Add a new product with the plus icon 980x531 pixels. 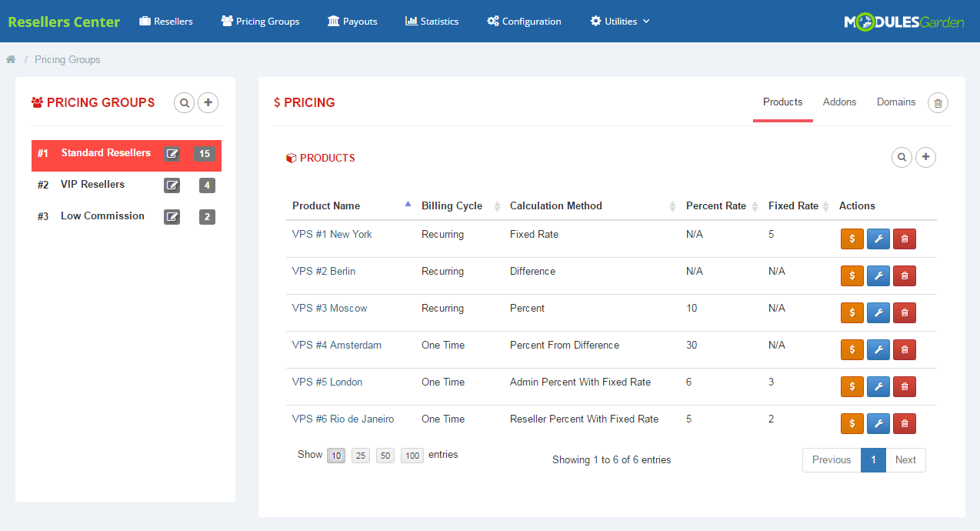[x=925, y=157]
